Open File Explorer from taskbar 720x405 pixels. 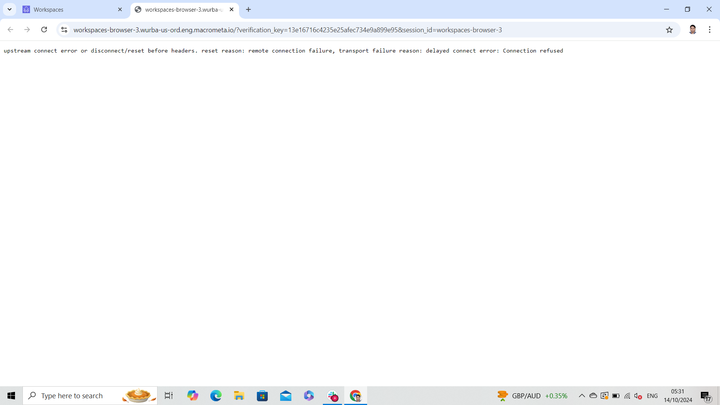coord(239,395)
